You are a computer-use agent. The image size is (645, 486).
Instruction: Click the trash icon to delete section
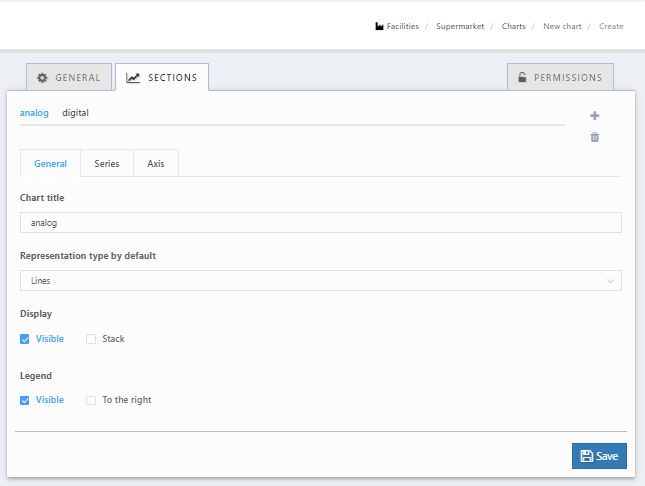click(x=595, y=137)
